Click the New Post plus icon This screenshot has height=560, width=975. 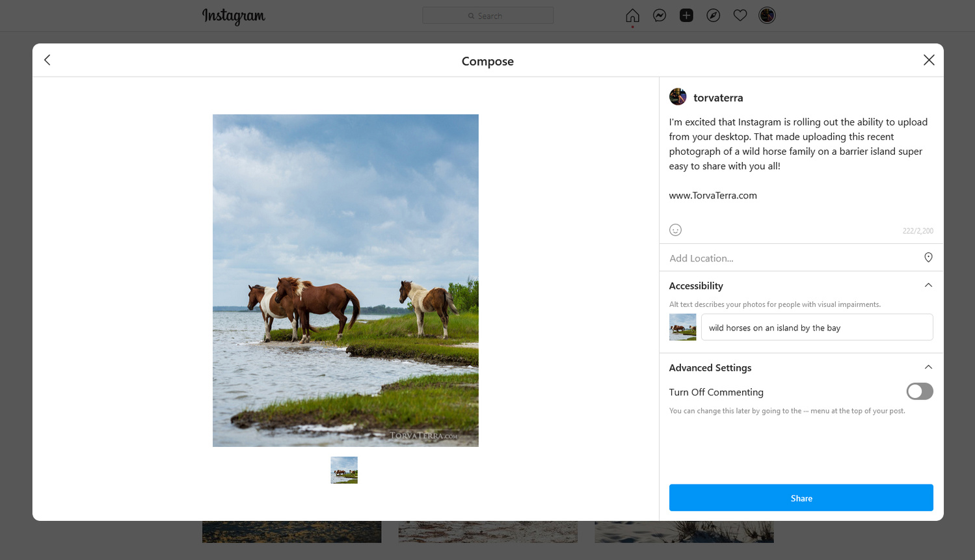pos(686,16)
